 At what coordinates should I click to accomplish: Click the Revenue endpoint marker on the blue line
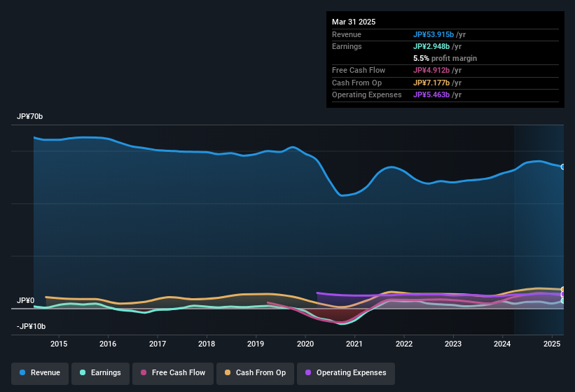(x=563, y=167)
